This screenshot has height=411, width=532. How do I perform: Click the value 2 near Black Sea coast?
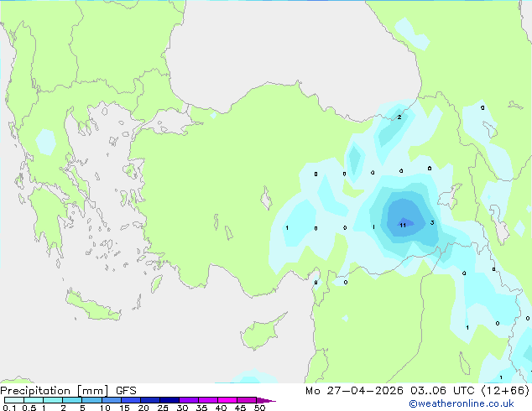point(399,117)
